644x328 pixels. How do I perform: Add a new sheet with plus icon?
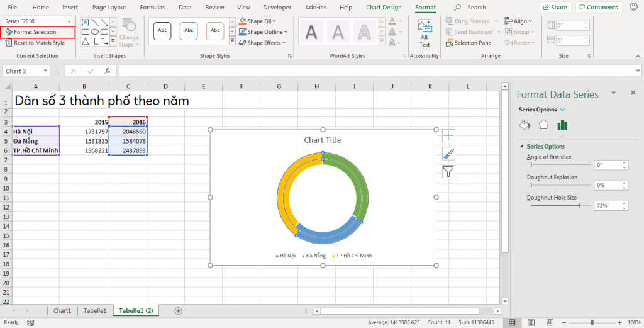pos(178,311)
